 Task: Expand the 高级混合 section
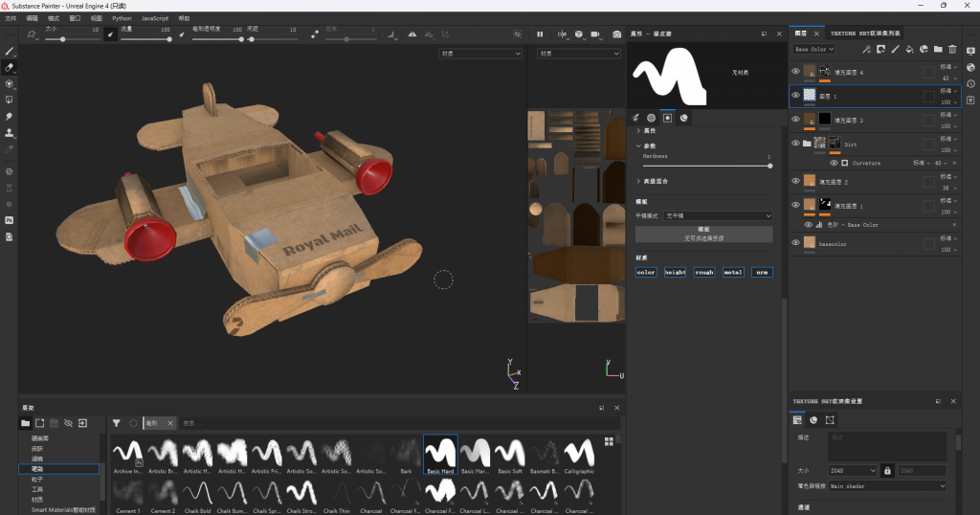tap(657, 180)
